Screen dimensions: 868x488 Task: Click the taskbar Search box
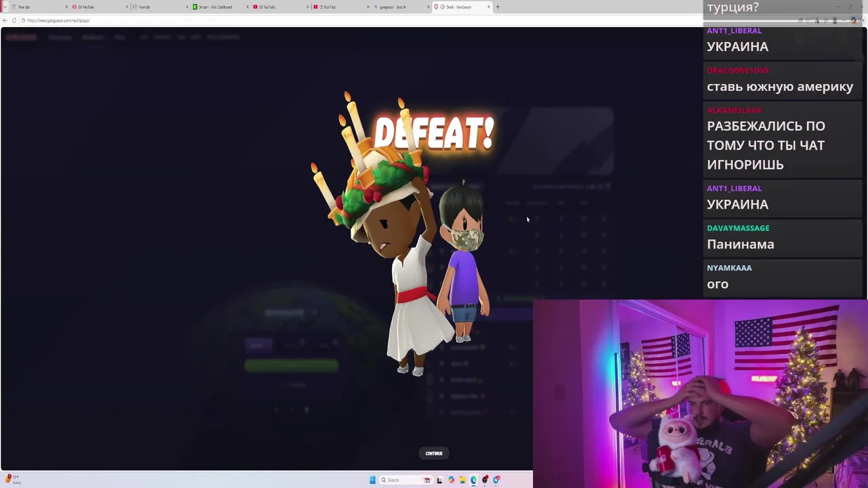click(x=406, y=480)
